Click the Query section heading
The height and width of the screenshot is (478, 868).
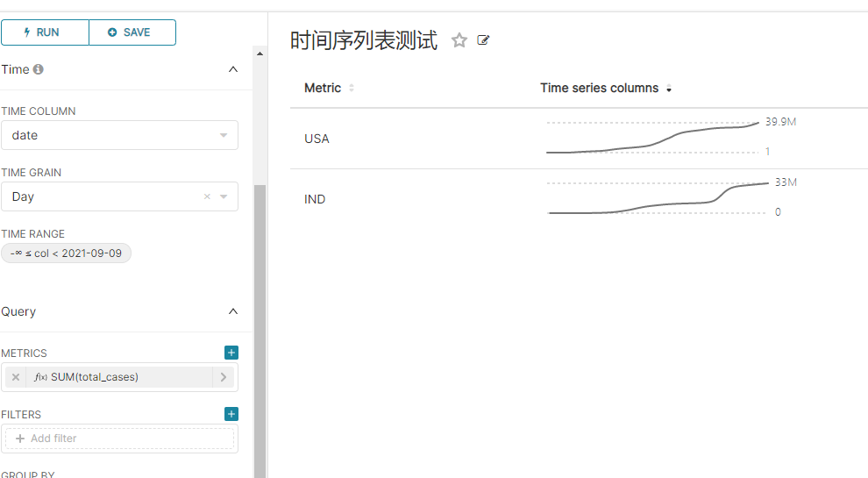point(18,311)
